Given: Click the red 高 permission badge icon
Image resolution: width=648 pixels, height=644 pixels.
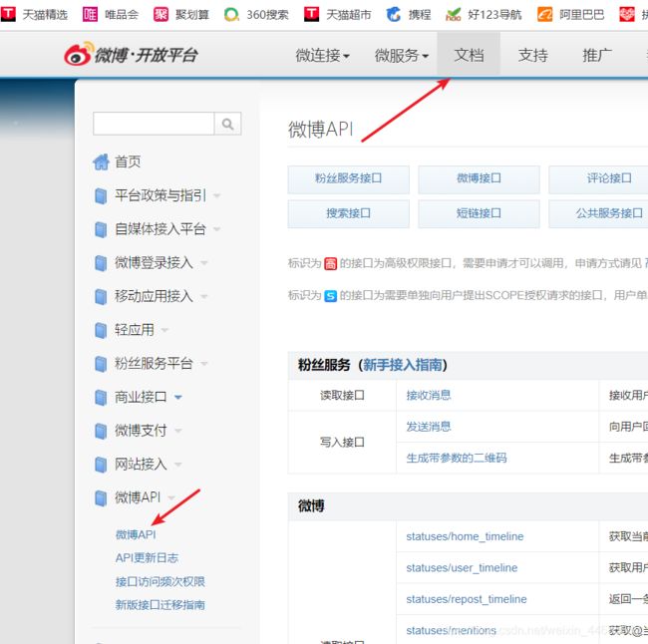Looking at the screenshot, I should [x=330, y=263].
